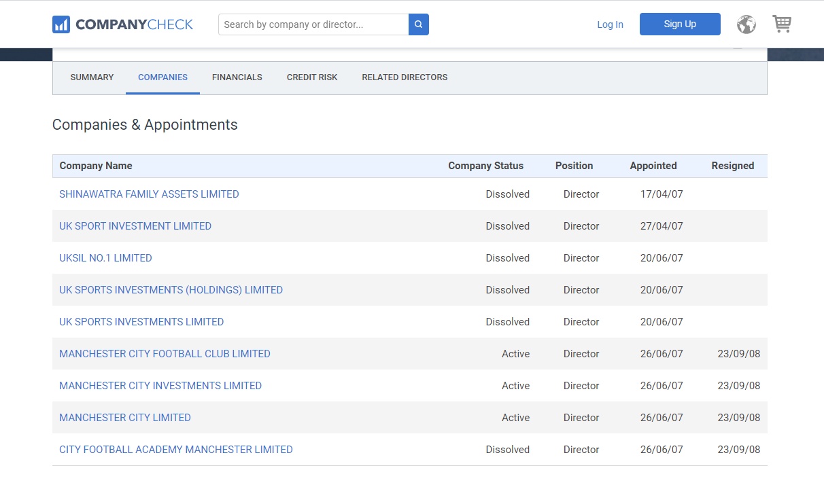Go to the Credit Risk tab
Viewport: 824px width, 504px height.
[312, 77]
